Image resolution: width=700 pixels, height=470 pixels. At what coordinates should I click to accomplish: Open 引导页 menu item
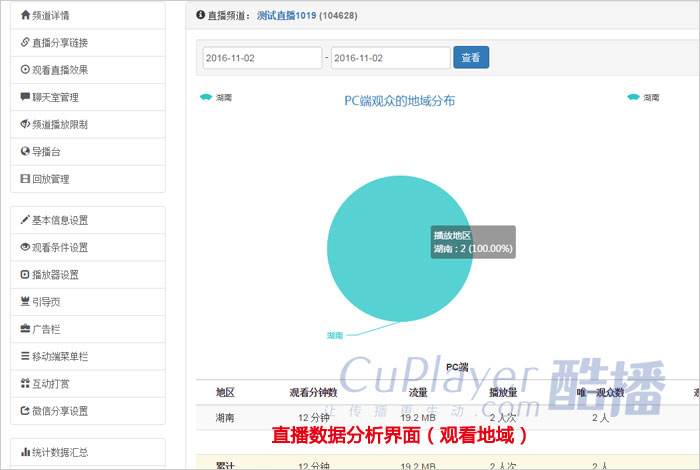point(88,302)
